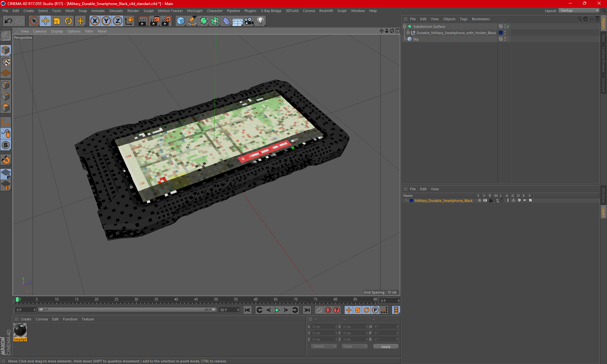The height and width of the screenshot is (364, 607).
Task: Click the Apply button
Action: click(386, 347)
